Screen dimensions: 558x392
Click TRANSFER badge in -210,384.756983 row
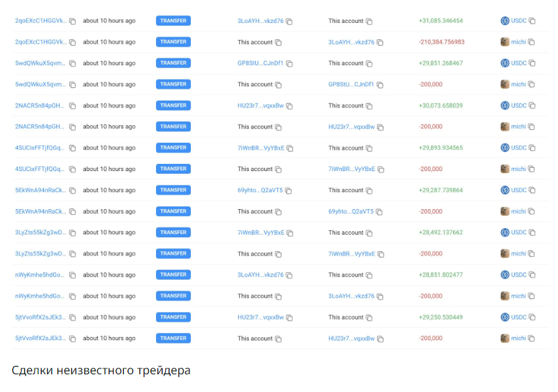pyautogui.click(x=173, y=41)
